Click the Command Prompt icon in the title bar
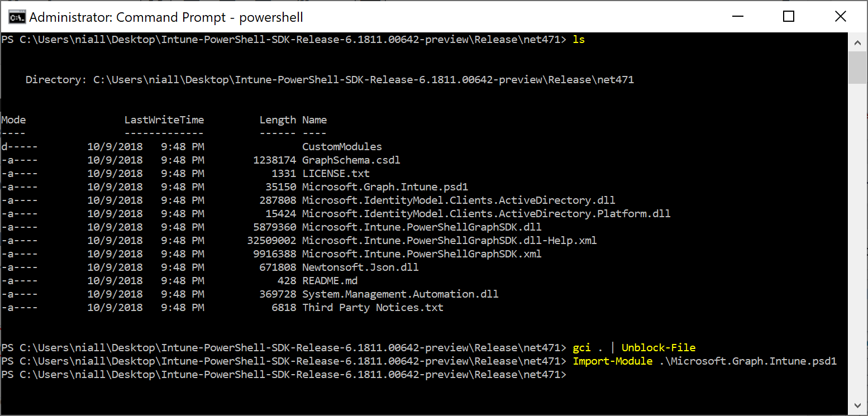The width and height of the screenshot is (868, 416). click(17, 16)
